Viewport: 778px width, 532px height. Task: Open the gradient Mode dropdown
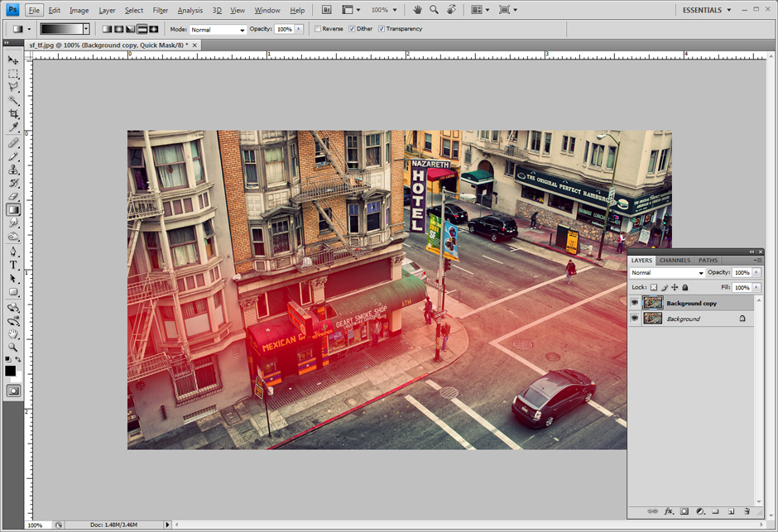click(219, 30)
